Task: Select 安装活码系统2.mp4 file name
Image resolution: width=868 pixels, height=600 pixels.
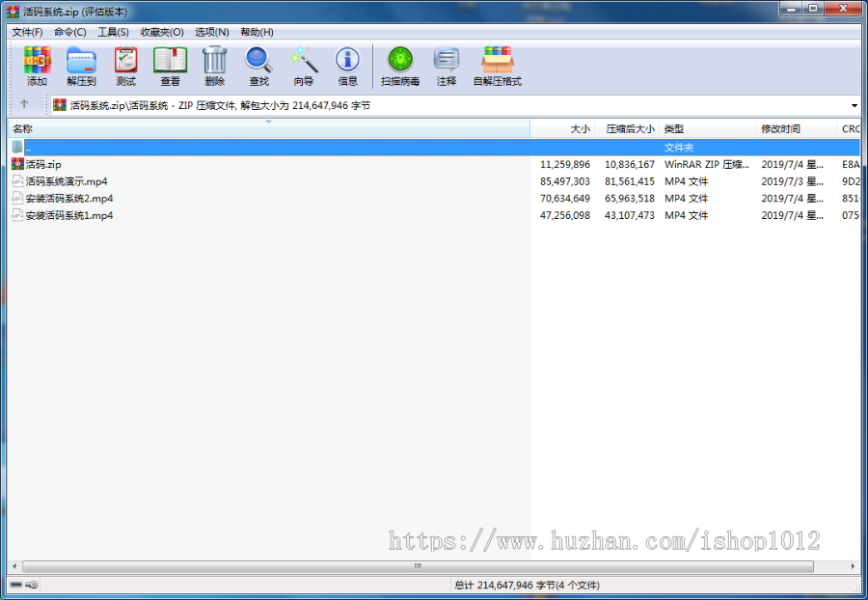Action: (x=69, y=199)
